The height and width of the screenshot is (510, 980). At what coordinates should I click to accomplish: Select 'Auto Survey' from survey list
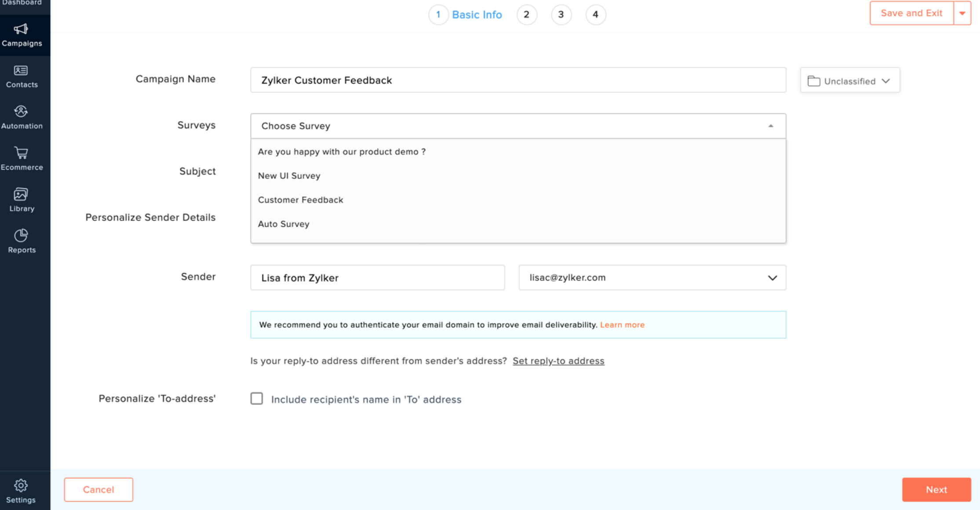[x=283, y=224]
